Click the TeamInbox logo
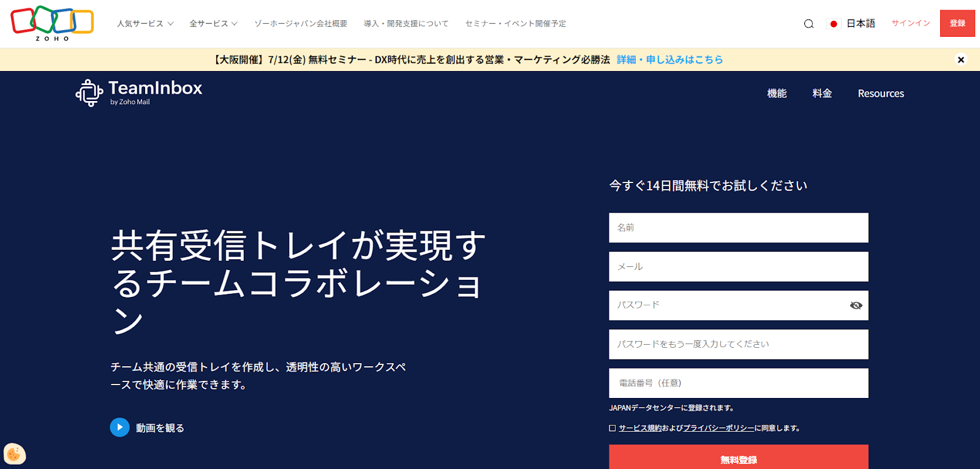The height and width of the screenshot is (469, 980). (139, 93)
